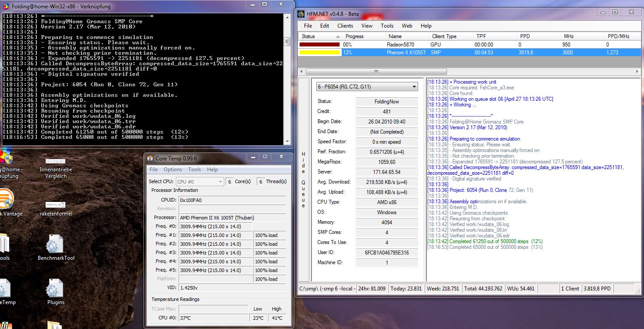Click the Begin Date 26.04.2010 09:40 field
This screenshot has height=329, width=644.
(x=386, y=122)
